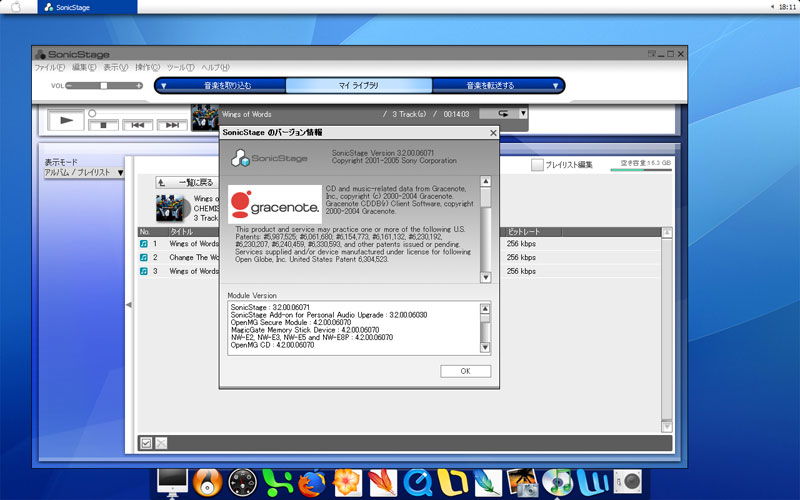This screenshot has height=500, width=800.
Task: Switch to the 音楽を転送する tab
Action: pos(490,86)
